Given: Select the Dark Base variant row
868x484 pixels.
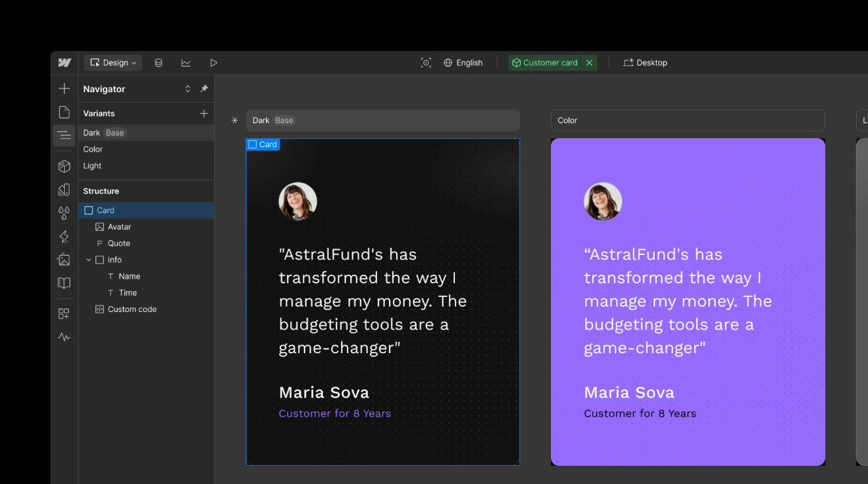Looking at the screenshot, I should pos(146,133).
